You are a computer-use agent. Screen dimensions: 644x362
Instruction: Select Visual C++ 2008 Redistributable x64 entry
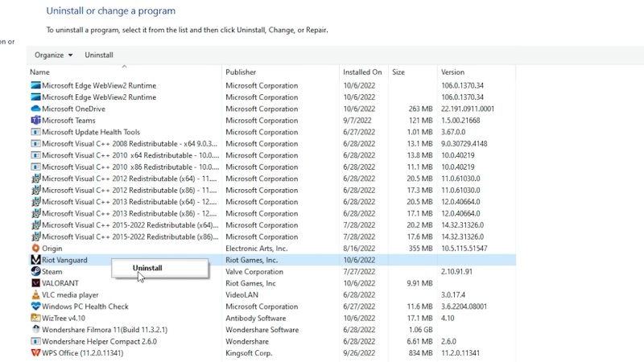[130, 144]
